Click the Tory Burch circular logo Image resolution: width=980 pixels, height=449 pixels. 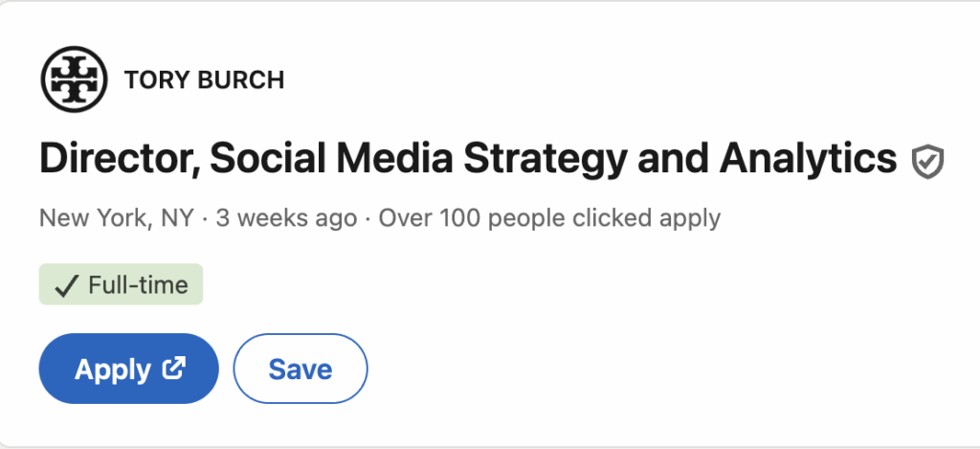[74, 79]
